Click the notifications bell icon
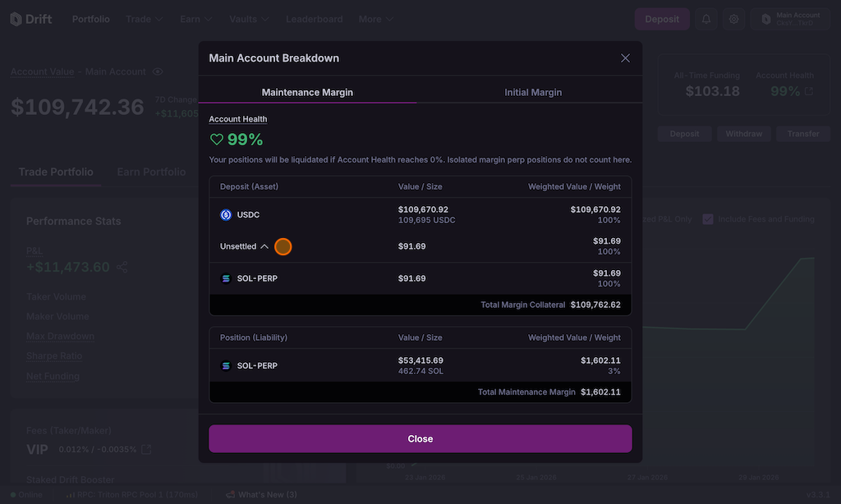The width and height of the screenshot is (841, 504). tap(706, 19)
